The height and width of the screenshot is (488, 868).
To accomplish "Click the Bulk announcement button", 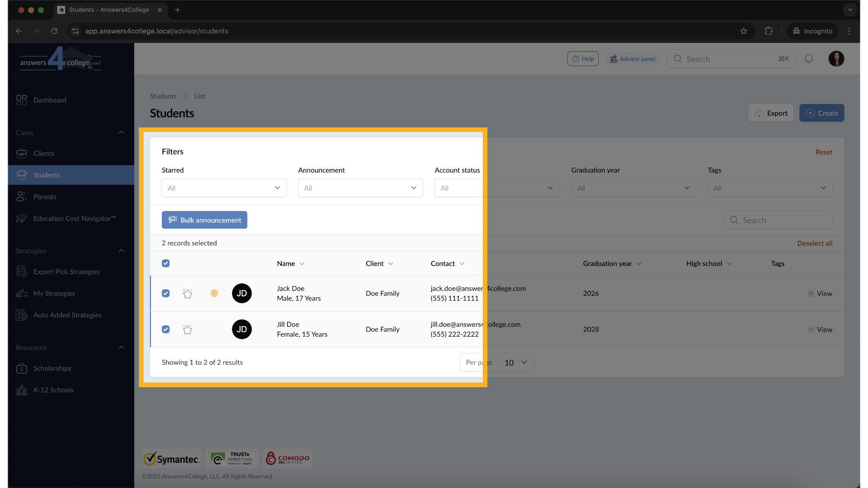I will [204, 220].
